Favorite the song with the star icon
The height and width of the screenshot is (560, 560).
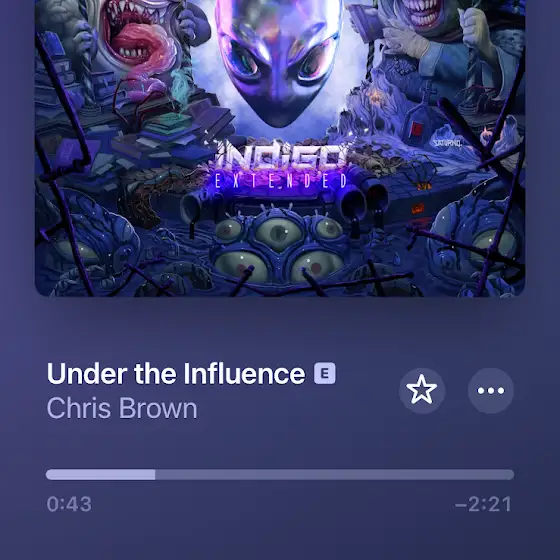tap(422, 390)
